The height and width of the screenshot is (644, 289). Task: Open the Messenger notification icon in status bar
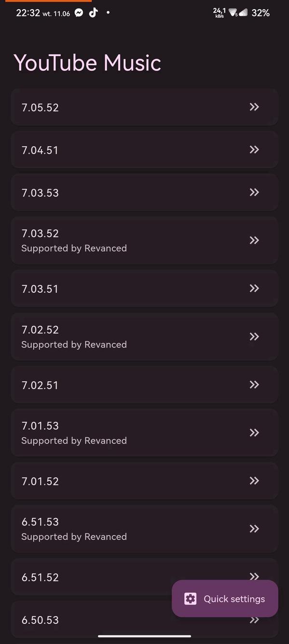(79, 13)
